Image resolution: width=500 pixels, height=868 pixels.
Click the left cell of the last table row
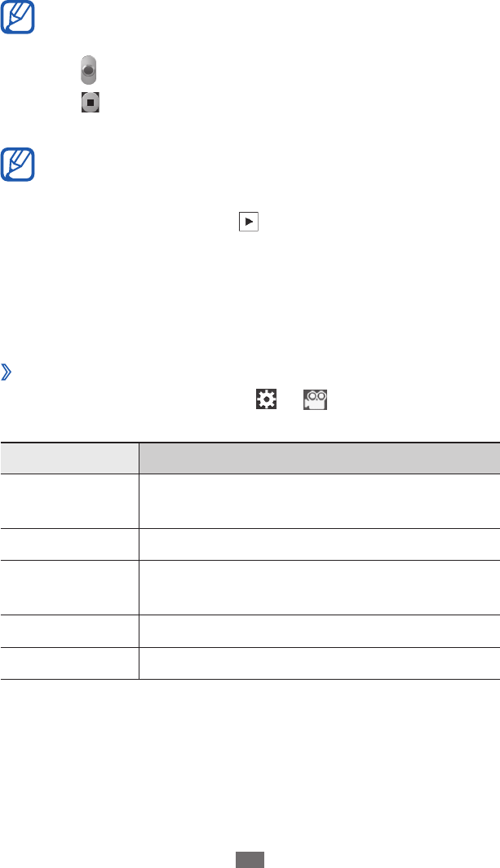(69, 662)
